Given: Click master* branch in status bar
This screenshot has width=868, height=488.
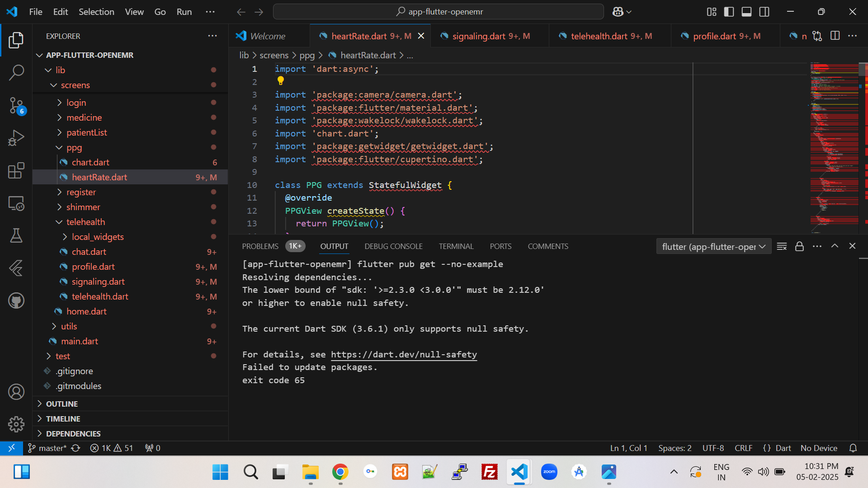Looking at the screenshot, I should [x=47, y=448].
